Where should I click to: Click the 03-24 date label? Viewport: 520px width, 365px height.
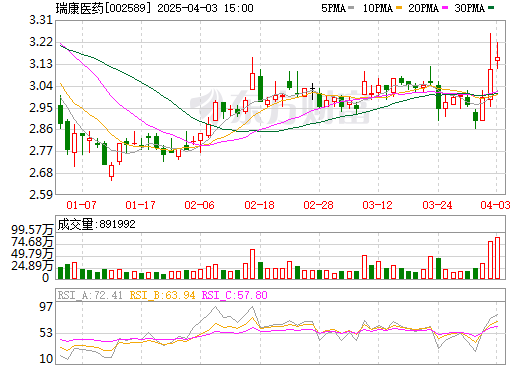(x=437, y=205)
